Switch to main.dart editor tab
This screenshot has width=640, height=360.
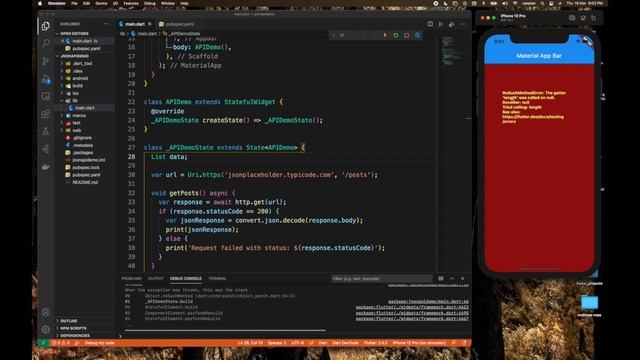(x=135, y=24)
